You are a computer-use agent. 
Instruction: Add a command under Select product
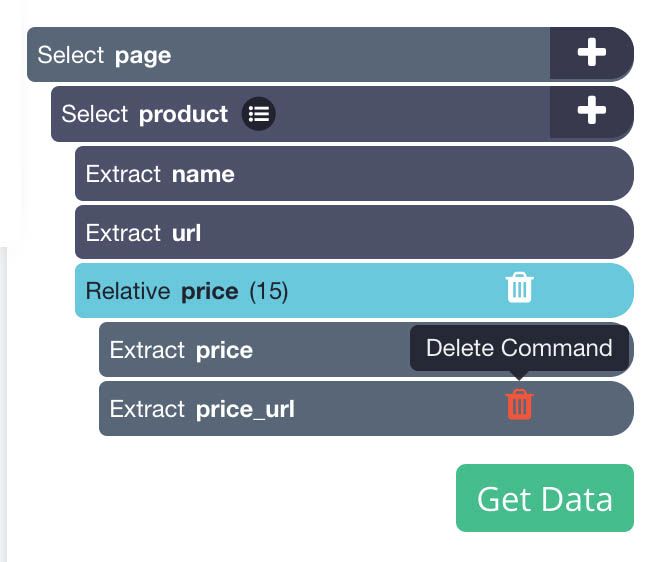tap(591, 111)
